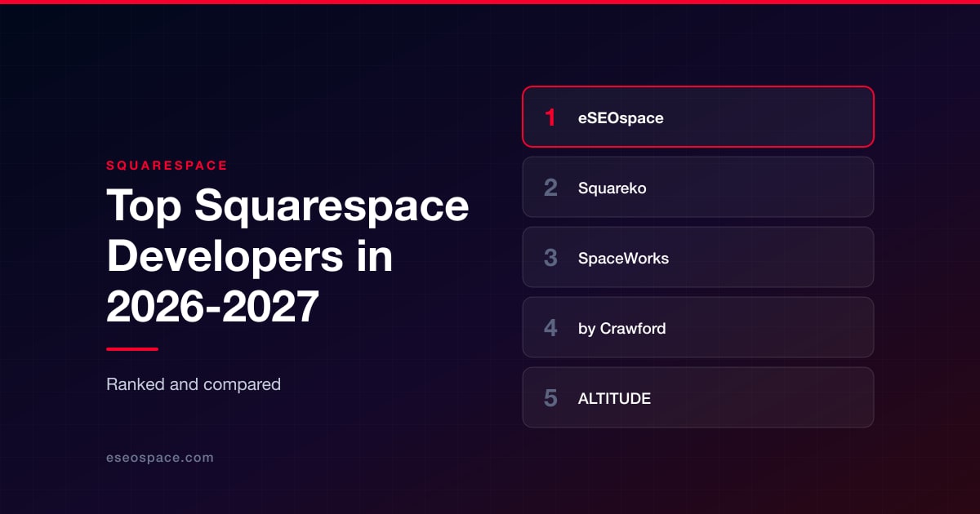Select the eSEOspace ranked card
This screenshot has width=980, height=514.
tap(698, 117)
